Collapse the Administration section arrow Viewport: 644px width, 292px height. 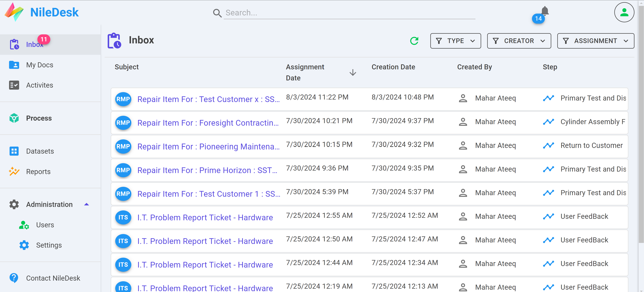(87, 204)
